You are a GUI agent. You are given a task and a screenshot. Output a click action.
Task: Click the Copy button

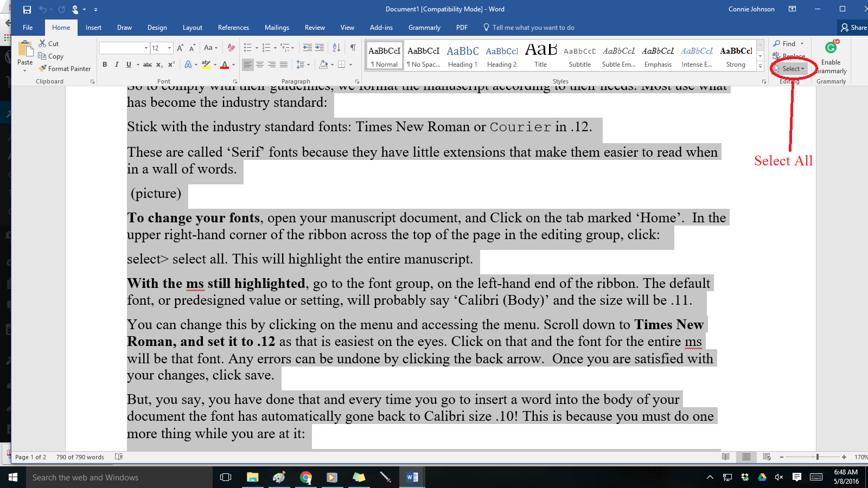point(51,56)
